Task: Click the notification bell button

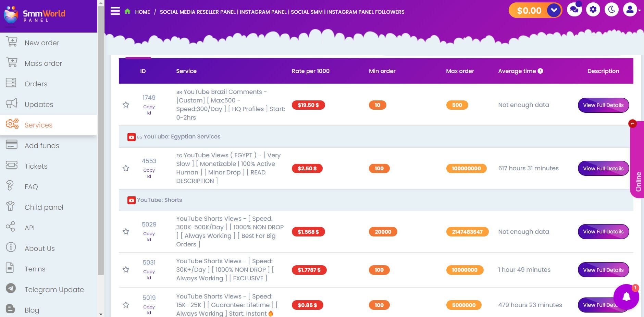Action: tap(626, 297)
